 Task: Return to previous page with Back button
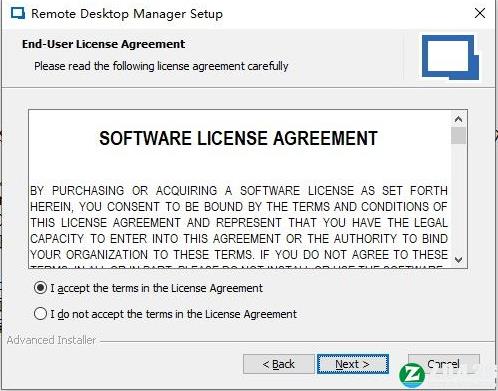tap(279, 364)
